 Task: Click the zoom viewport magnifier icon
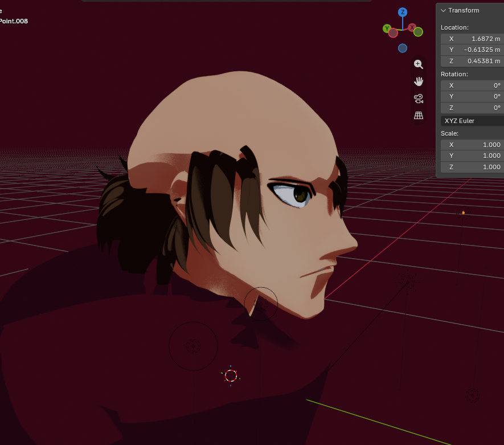418,64
